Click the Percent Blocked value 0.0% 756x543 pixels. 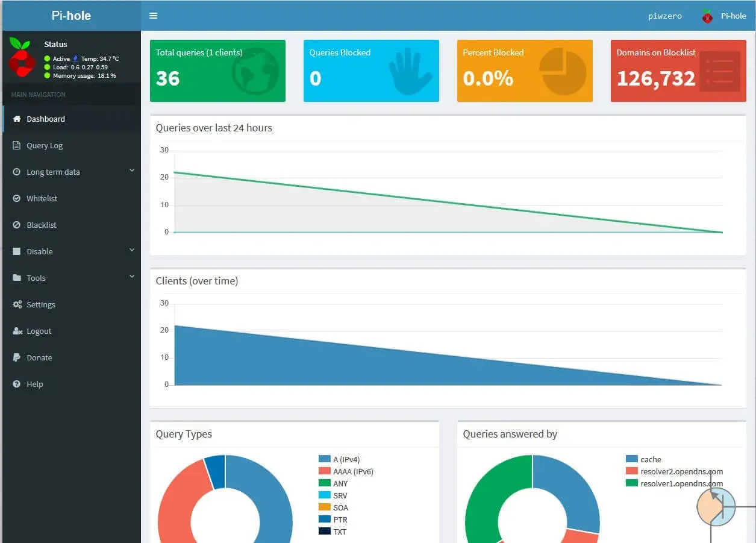tap(488, 78)
